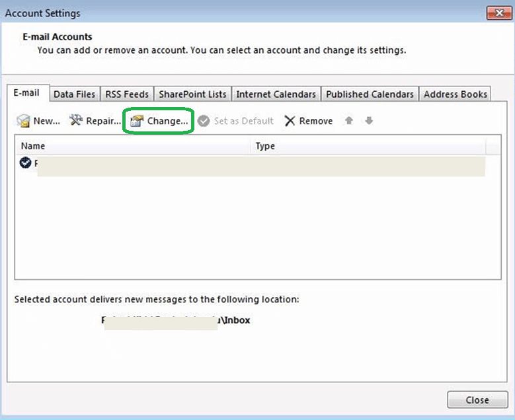Move account up with arrow icon
The image size is (515, 420).
(x=349, y=120)
